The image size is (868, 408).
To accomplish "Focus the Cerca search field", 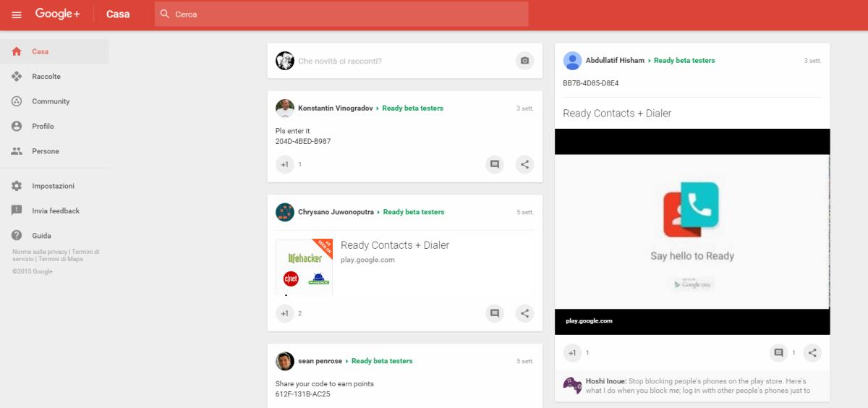I will coord(341,14).
